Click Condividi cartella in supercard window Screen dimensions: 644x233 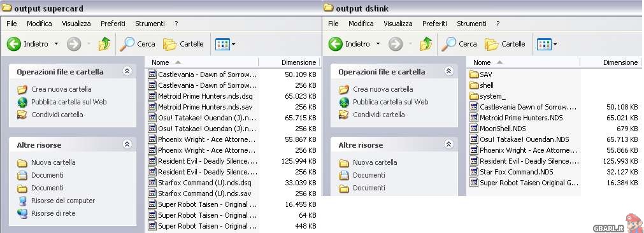[x=50, y=115]
